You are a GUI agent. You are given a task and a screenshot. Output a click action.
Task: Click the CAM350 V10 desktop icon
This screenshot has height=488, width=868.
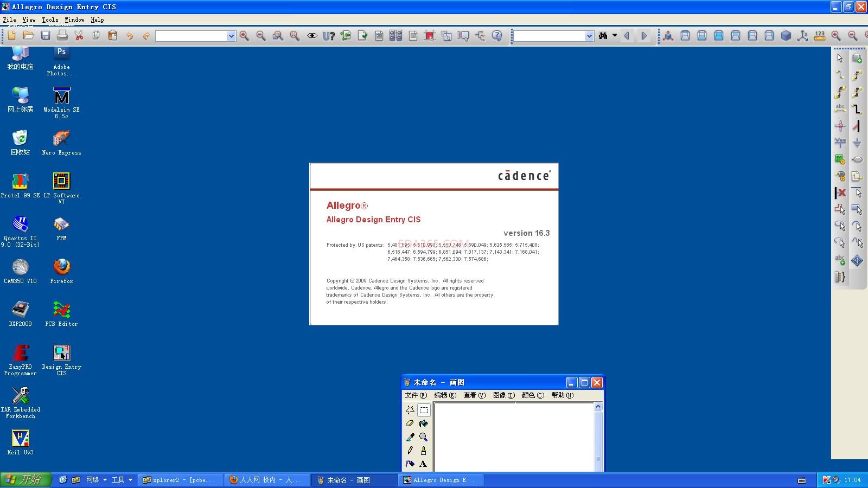pyautogui.click(x=21, y=271)
